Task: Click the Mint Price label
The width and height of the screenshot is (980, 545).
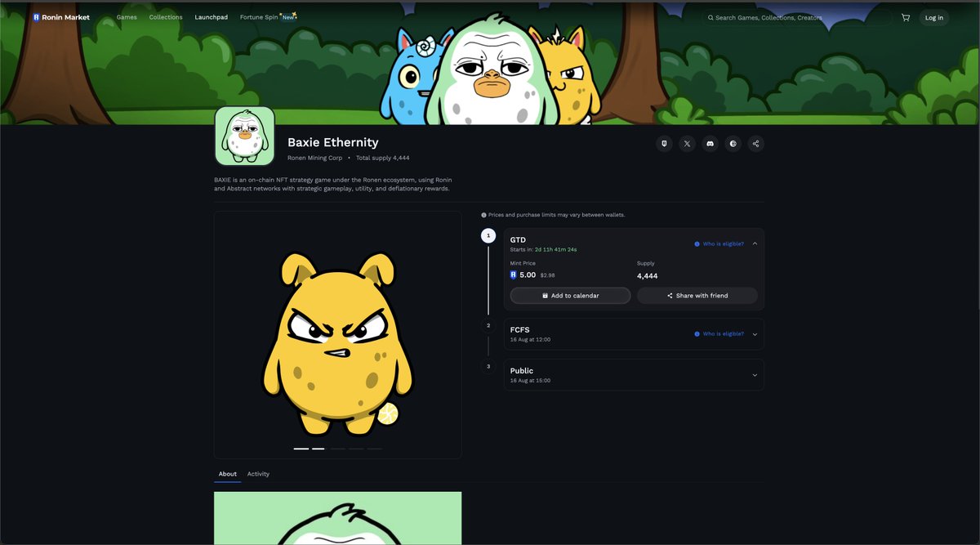Action: click(x=523, y=263)
